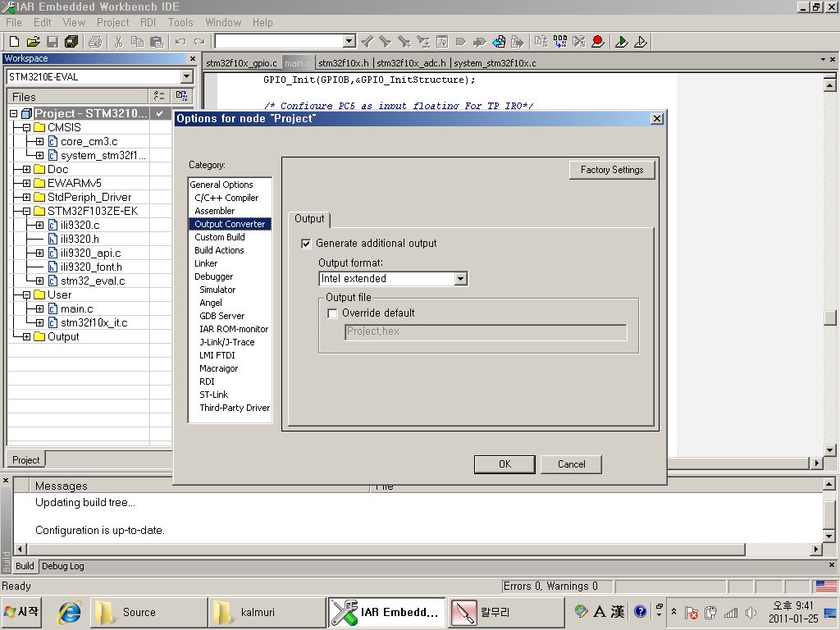Click the toolbar search text field

[x=279, y=41]
